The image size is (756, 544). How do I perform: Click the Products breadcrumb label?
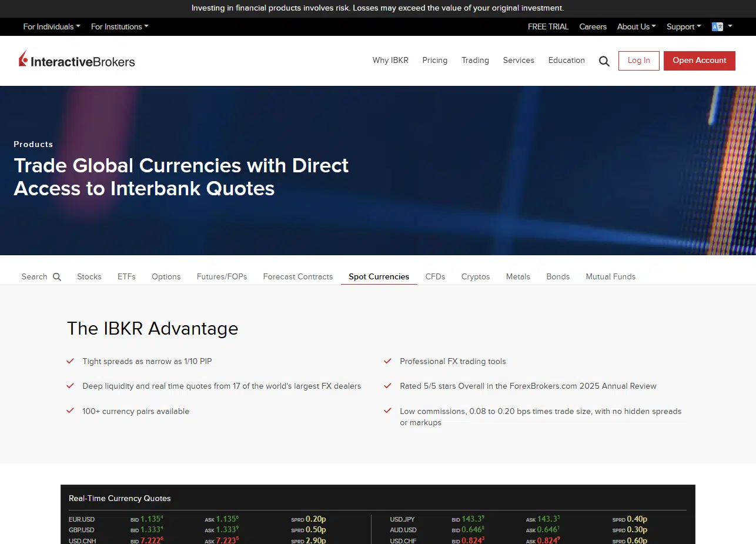[34, 144]
